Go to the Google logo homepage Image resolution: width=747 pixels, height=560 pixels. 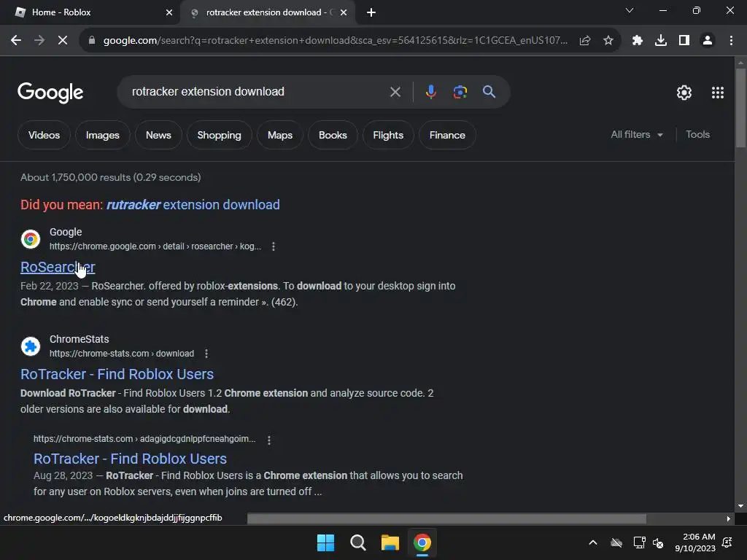(x=50, y=93)
